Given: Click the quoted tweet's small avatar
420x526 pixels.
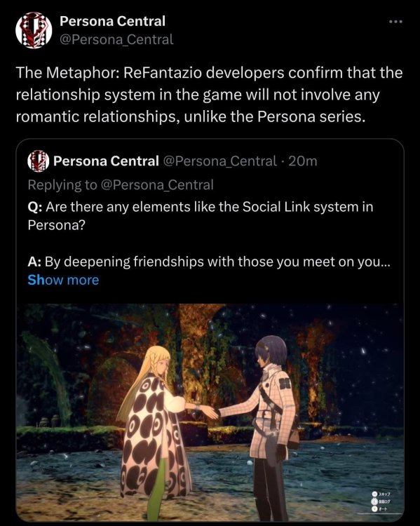Looking at the screenshot, I should (x=39, y=161).
